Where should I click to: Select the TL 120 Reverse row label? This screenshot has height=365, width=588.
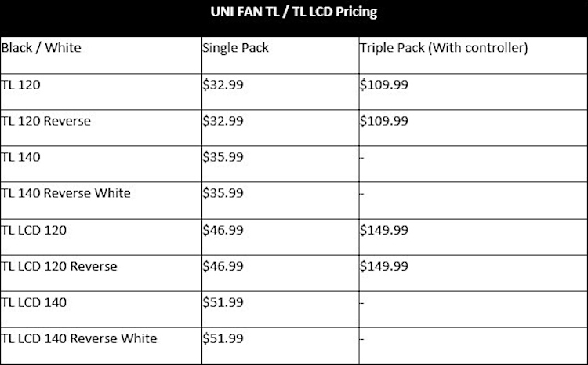(46, 121)
